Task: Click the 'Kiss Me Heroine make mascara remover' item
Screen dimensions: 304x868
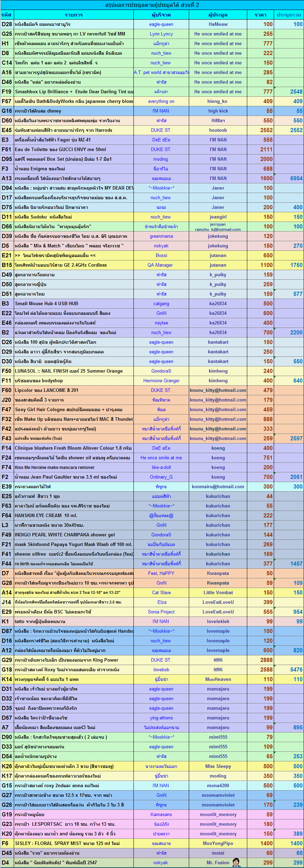Action: [74, 468]
